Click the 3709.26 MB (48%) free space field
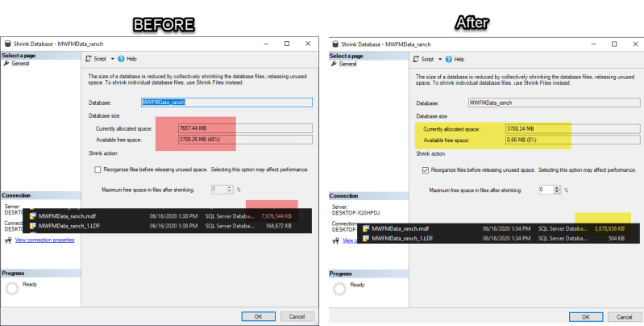 point(245,140)
